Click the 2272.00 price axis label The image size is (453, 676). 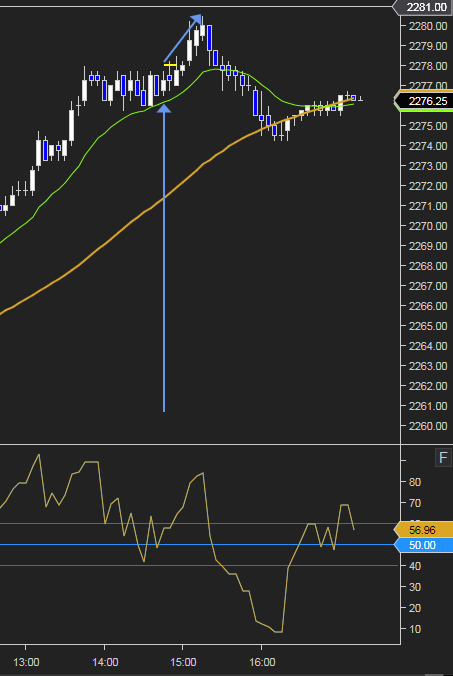click(428, 186)
